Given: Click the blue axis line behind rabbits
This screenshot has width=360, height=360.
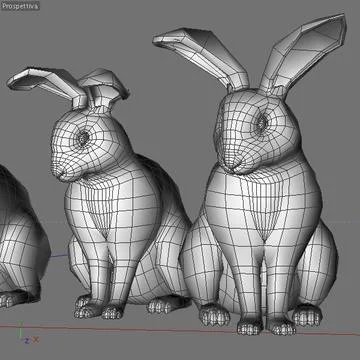Looking at the screenshot, I should [x=59, y=256].
